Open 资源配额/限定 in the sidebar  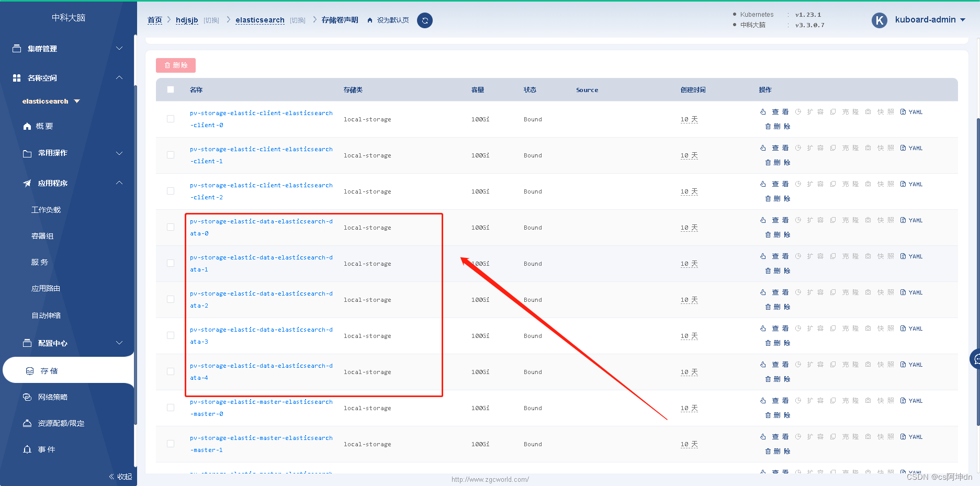click(61, 423)
